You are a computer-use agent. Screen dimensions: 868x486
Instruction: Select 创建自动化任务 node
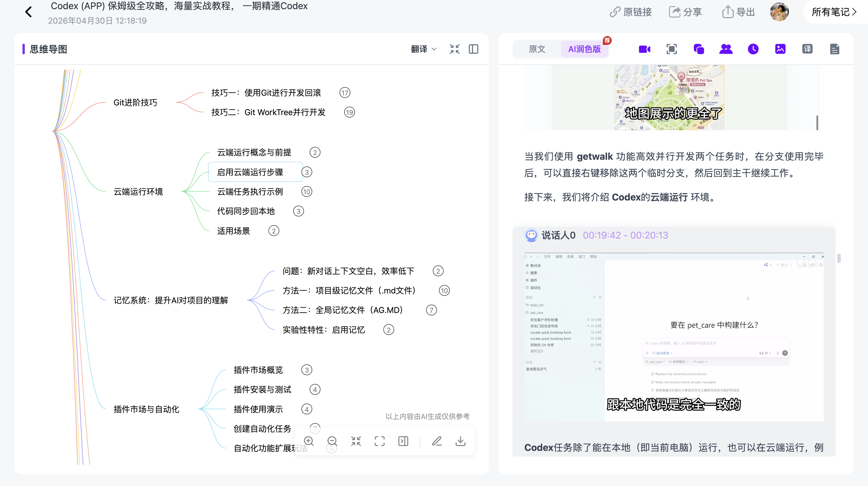pyautogui.click(x=262, y=429)
